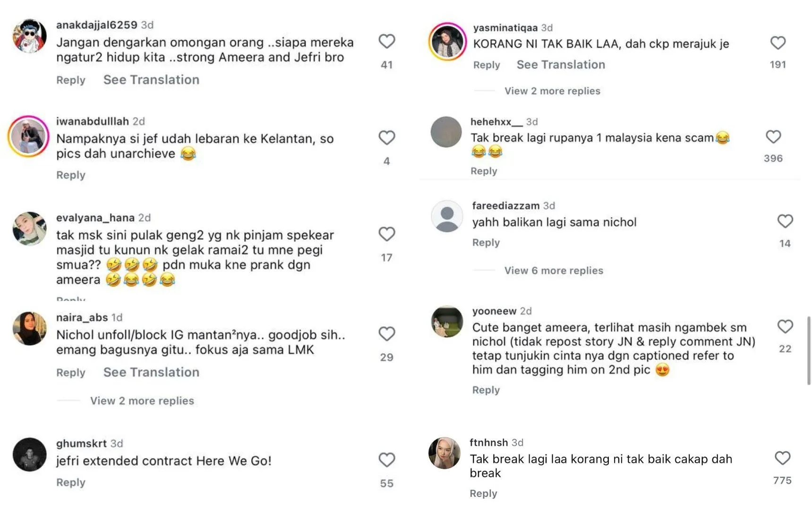See Translation for yasminatiqaa's comment
The height and width of the screenshot is (510, 812).
560,65
